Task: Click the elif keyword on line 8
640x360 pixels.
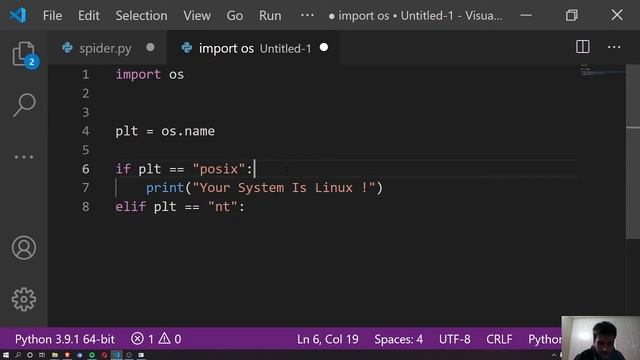Action: (x=130, y=207)
